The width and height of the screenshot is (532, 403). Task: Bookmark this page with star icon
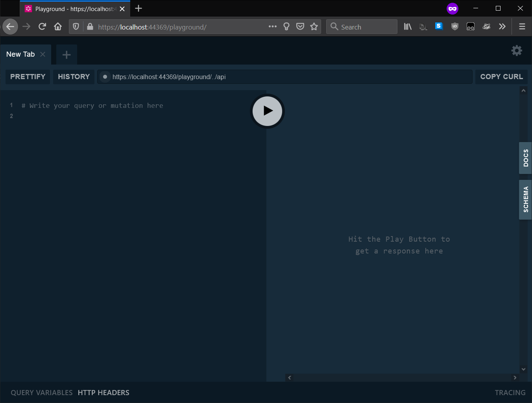314,27
